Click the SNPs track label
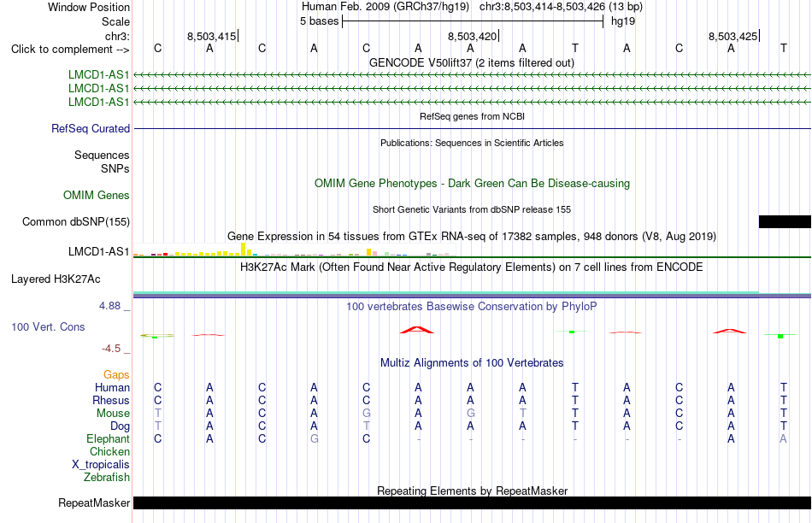This screenshot has width=812, height=523. (x=115, y=168)
